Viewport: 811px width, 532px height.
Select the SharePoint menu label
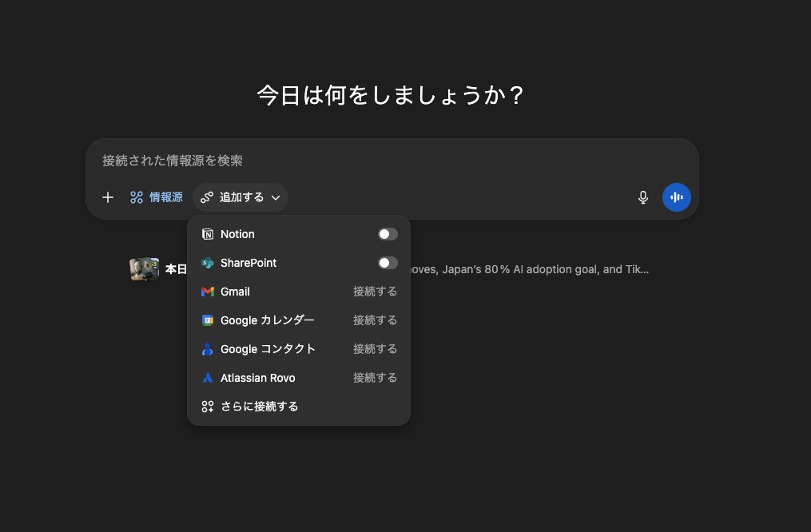click(x=248, y=263)
